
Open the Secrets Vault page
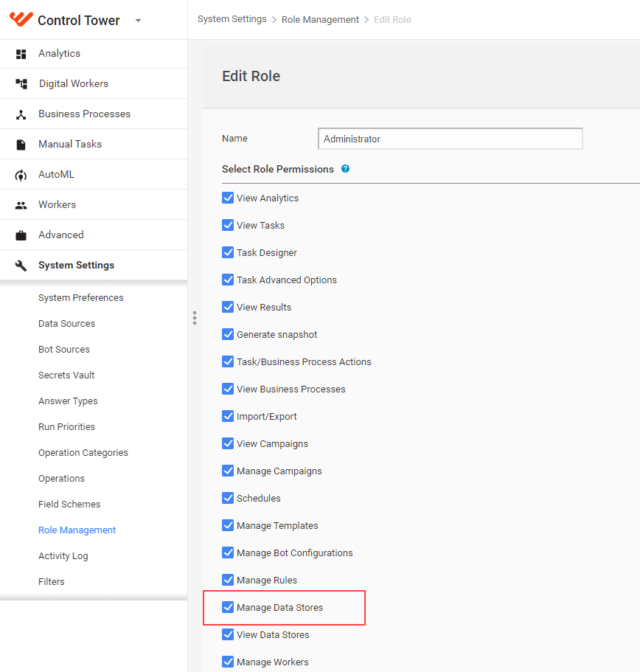(66, 375)
